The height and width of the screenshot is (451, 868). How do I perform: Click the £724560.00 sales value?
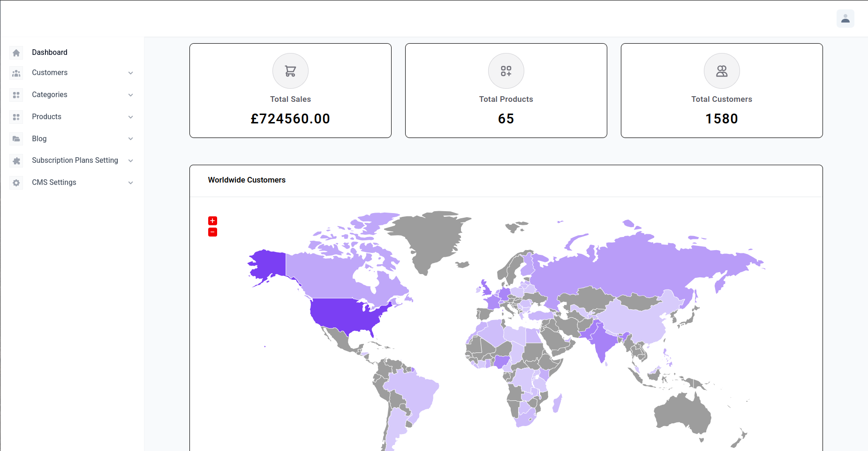click(x=290, y=119)
